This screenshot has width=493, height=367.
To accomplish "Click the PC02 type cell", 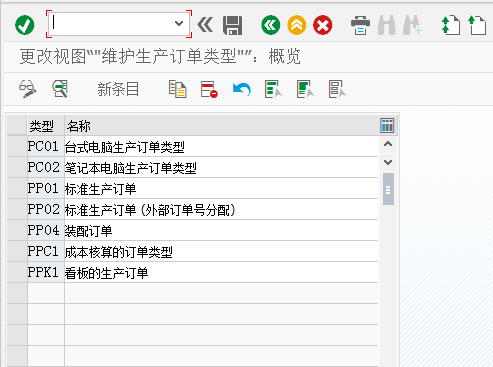I will [x=46, y=168].
